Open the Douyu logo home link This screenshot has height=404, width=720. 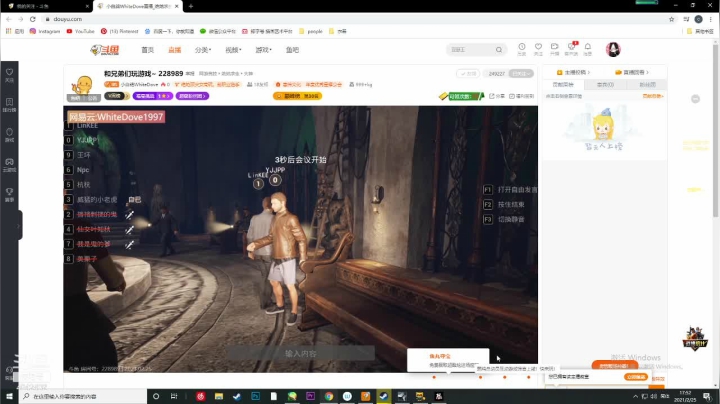[x=105, y=50]
